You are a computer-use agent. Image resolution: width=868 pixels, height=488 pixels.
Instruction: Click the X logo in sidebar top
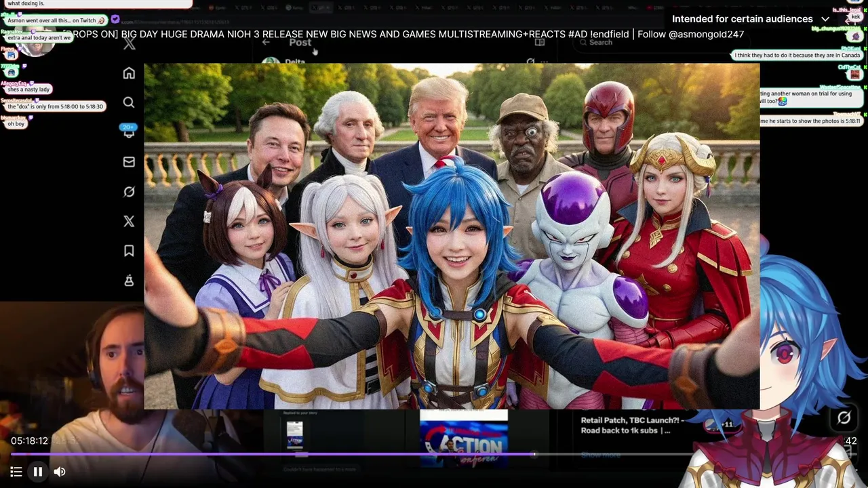tap(129, 45)
